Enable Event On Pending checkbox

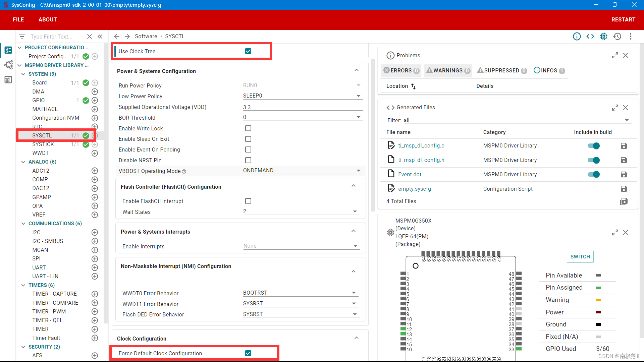coord(248,149)
